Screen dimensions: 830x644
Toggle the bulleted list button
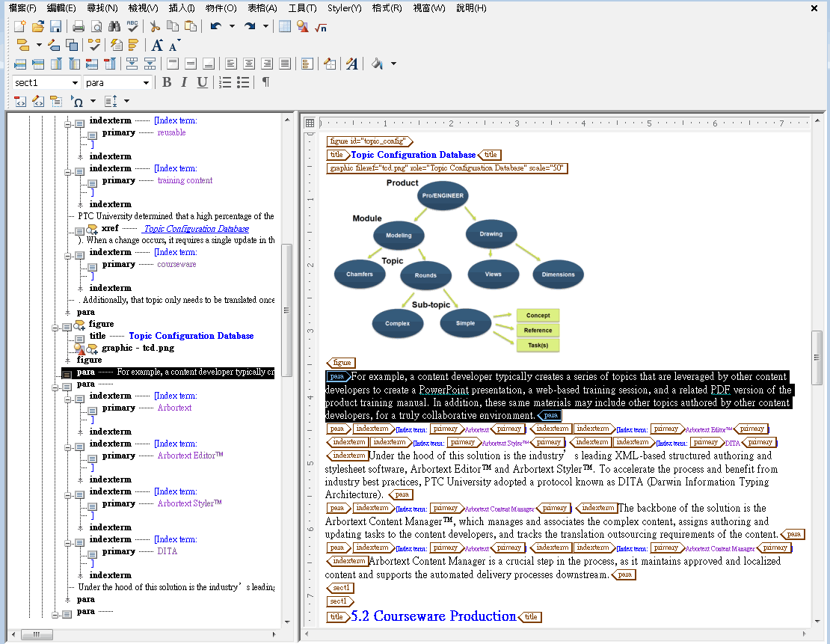[x=243, y=82]
